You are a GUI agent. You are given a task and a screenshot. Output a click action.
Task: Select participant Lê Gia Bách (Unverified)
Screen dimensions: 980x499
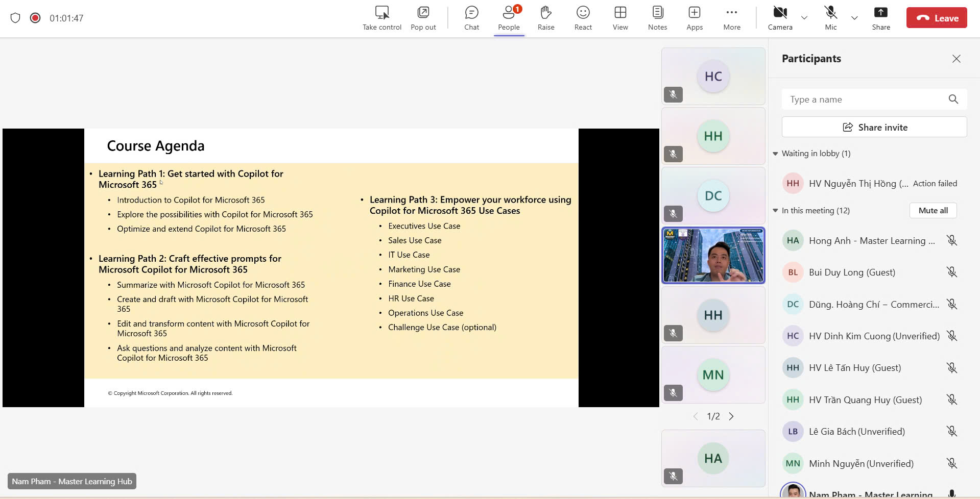(x=857, y=432)
